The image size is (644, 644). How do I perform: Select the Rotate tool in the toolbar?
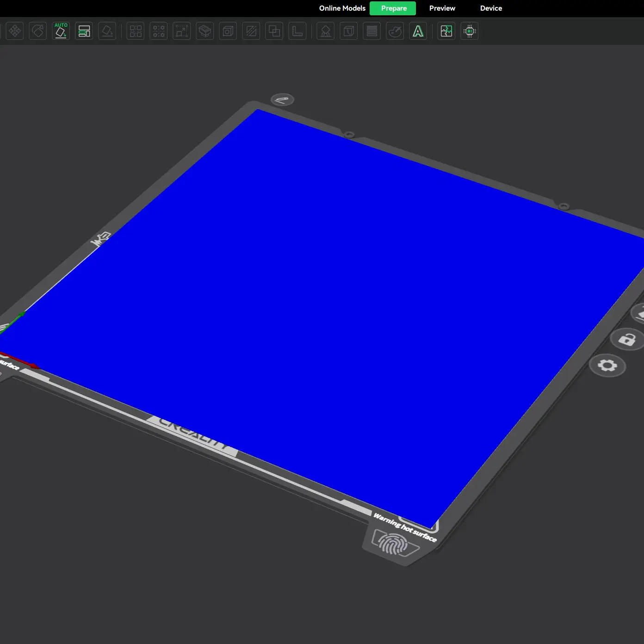[38, 31]
